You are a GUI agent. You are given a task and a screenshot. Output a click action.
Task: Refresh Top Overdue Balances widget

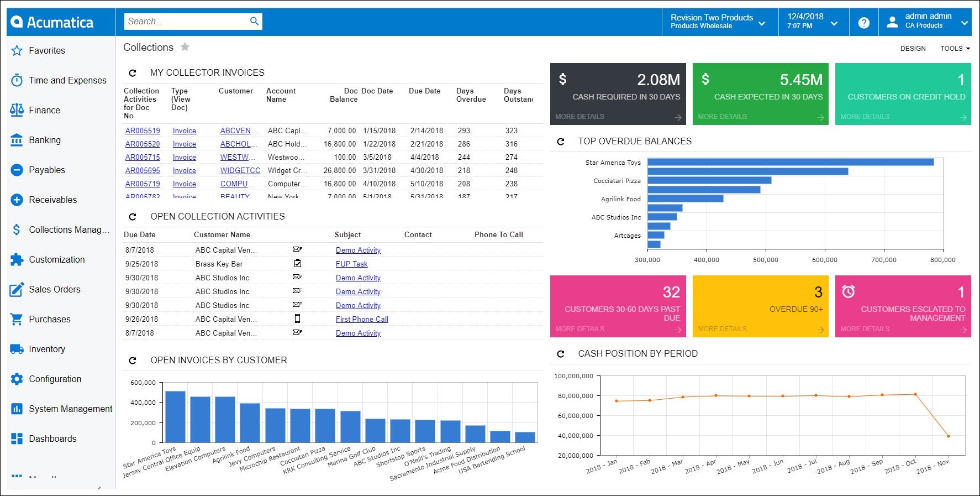tap(561, 142)
